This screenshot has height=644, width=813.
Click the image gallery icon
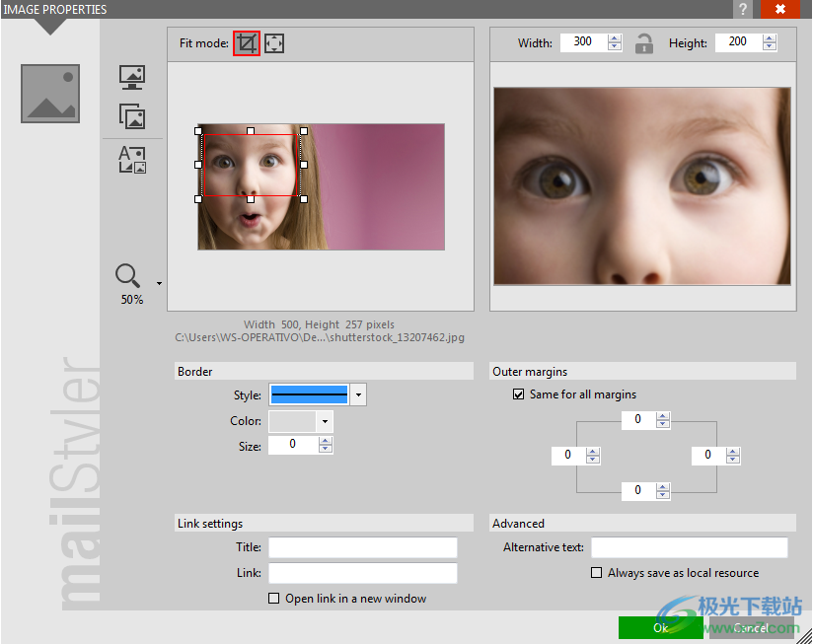pyautogui.click(x=132, y=116)
